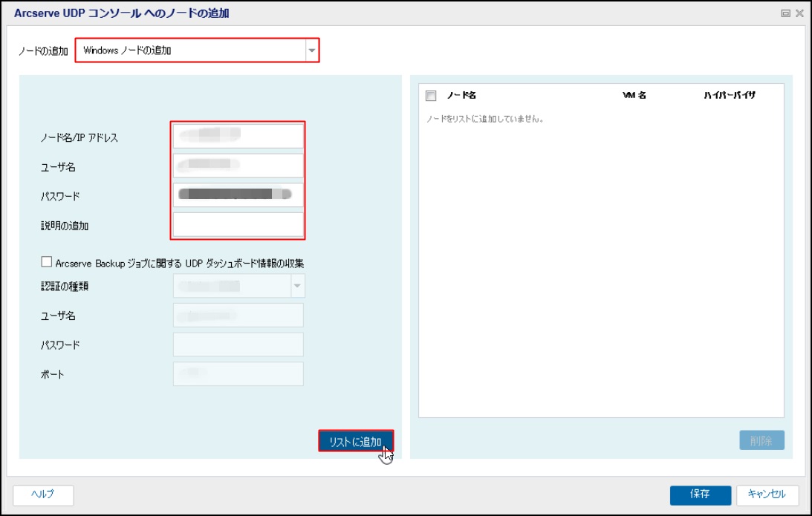The width and height of the screenshot is (812, 516).
Task: Click the キャンセル button
Action: tap(767, 494)
